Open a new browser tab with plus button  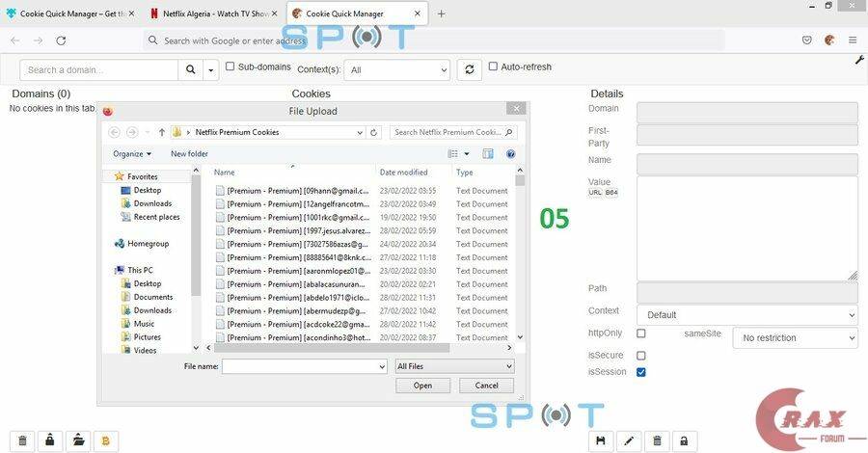coord(441,13)
